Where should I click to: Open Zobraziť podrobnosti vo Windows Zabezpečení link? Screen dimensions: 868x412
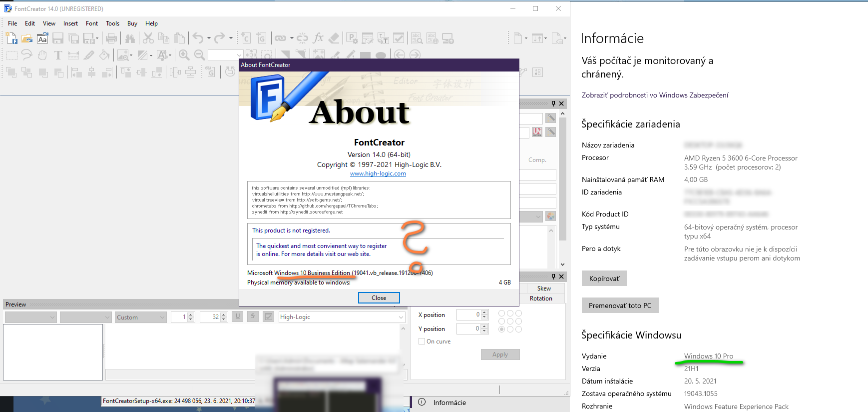click(655, 95)
